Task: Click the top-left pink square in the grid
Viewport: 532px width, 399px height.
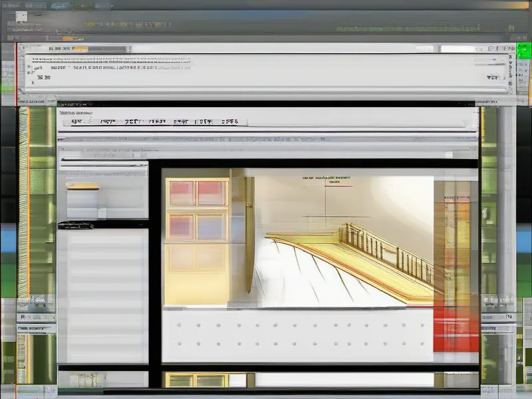Action: (x=181, y=193)
